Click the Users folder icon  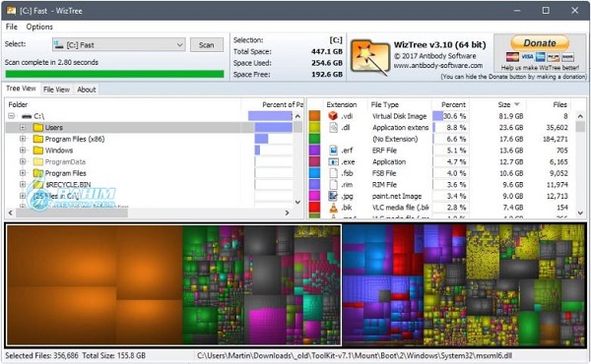(38, 127)
